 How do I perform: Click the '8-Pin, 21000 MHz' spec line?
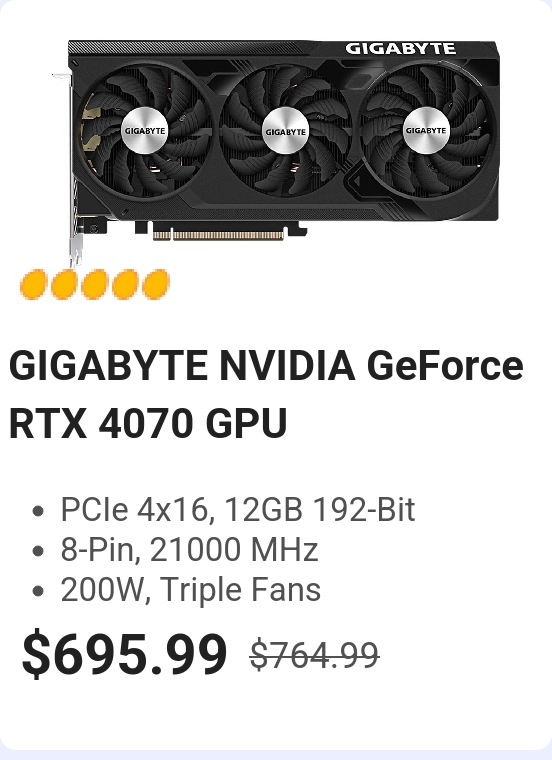pos(189,550)
